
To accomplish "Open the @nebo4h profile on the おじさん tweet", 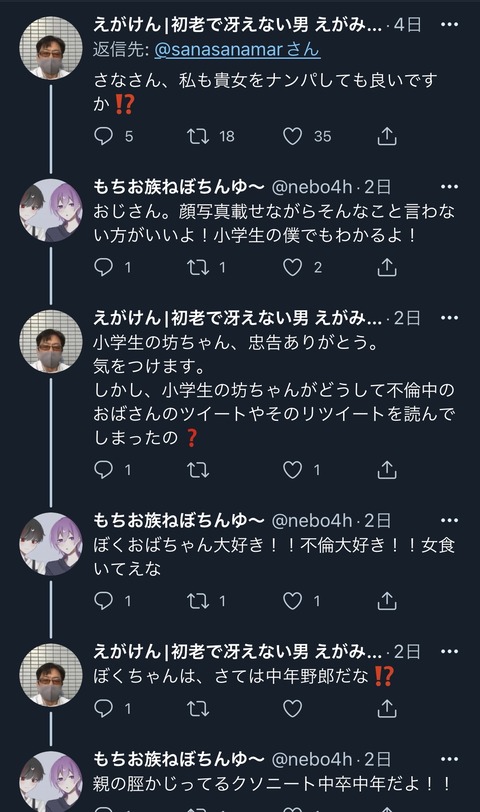I will 312,187.
